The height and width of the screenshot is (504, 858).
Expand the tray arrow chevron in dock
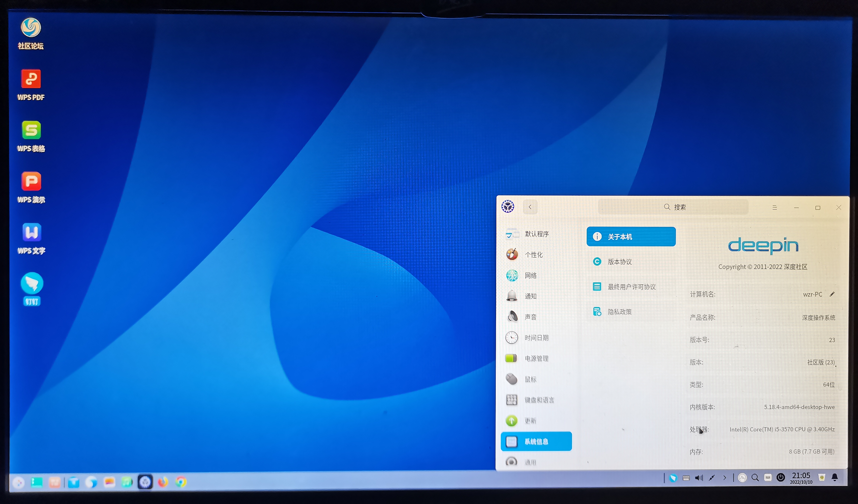pos(724,478)
